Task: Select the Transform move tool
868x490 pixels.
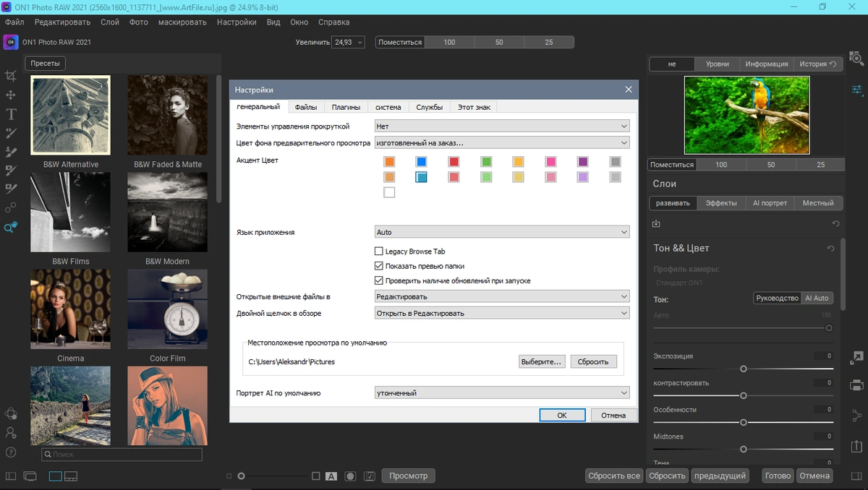Action: tap(11, 95)
